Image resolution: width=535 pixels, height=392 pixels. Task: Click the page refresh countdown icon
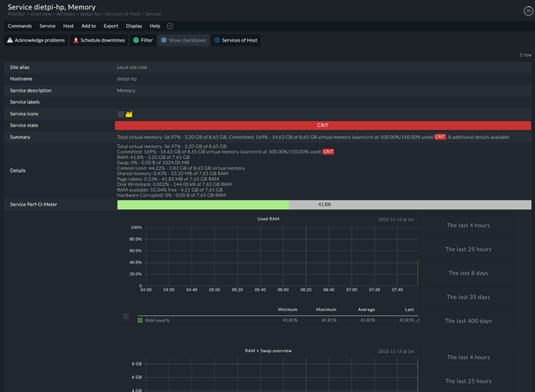point(528,11)
